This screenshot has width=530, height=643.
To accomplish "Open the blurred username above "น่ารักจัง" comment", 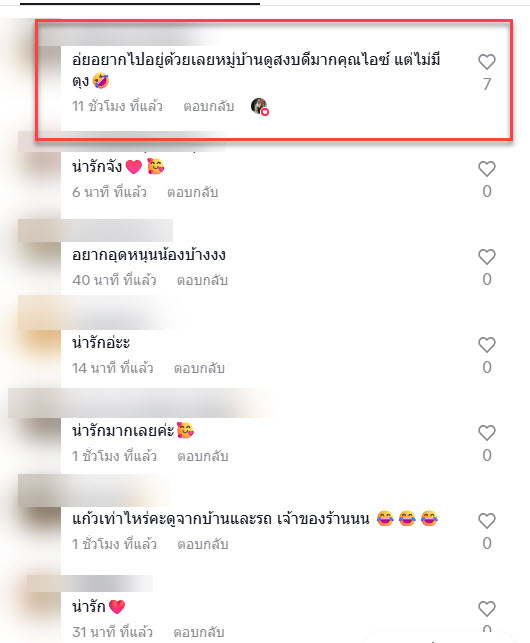I will [x=122, y=141].
